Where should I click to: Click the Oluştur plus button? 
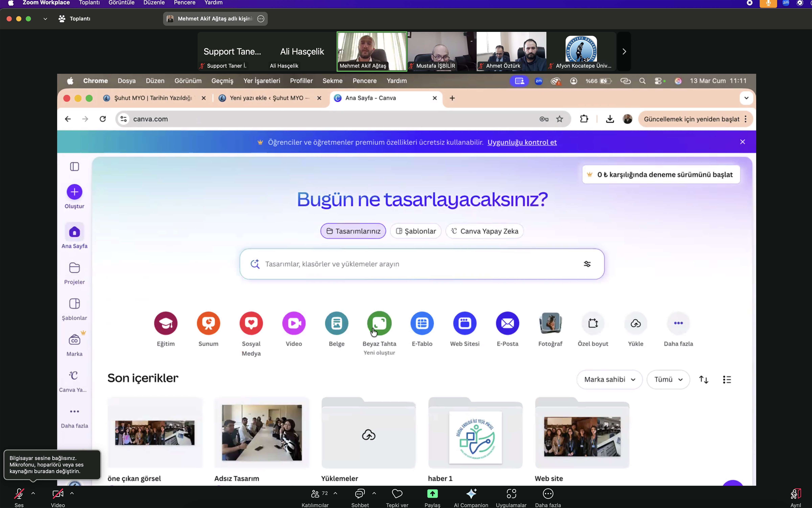pos(74,192)
